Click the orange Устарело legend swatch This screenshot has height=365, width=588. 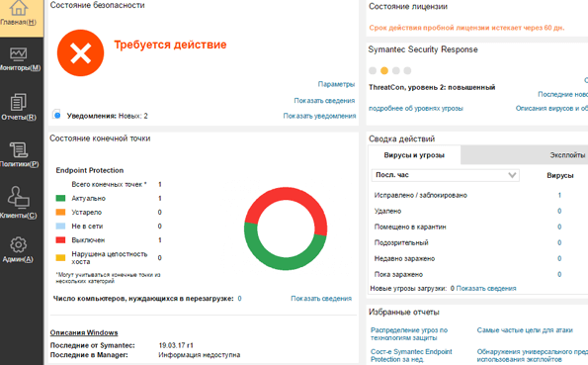pos(60,212)
